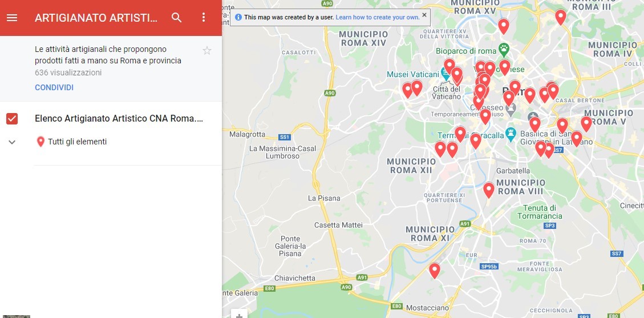Open Learn how to create your own link

click(x=378, y=17)
